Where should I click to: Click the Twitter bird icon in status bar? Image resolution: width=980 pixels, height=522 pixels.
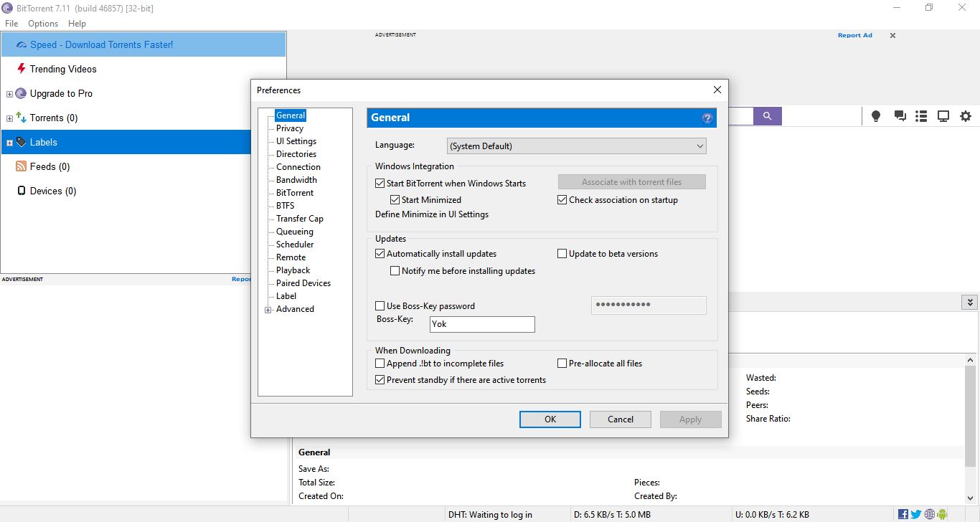pyautogui.click(x=916, y=514)
